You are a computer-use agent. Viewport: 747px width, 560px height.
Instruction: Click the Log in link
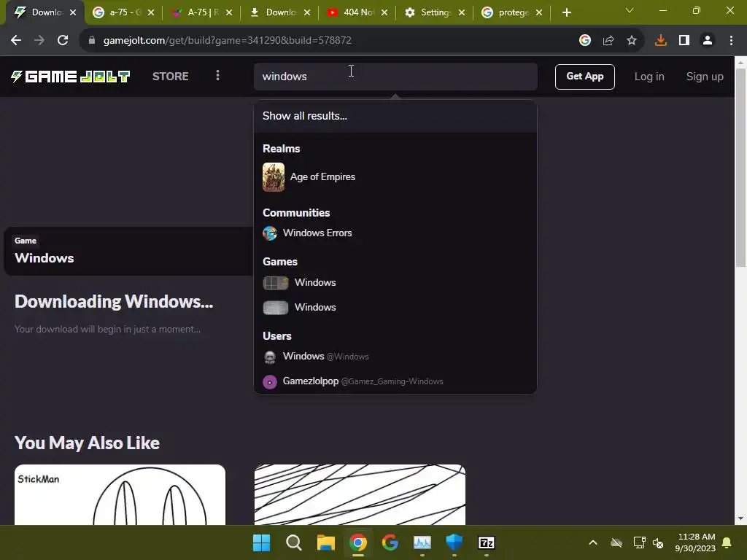point(649,77)
